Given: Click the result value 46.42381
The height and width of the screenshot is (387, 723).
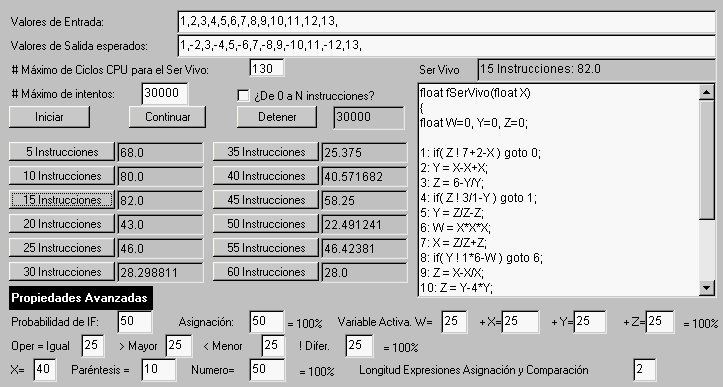Looking at the screenshot, I should [364, 248].
